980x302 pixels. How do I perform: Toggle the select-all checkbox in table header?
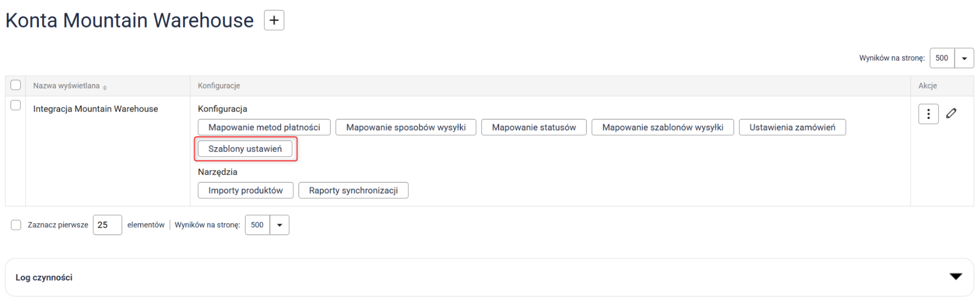[x=16, y=85]
